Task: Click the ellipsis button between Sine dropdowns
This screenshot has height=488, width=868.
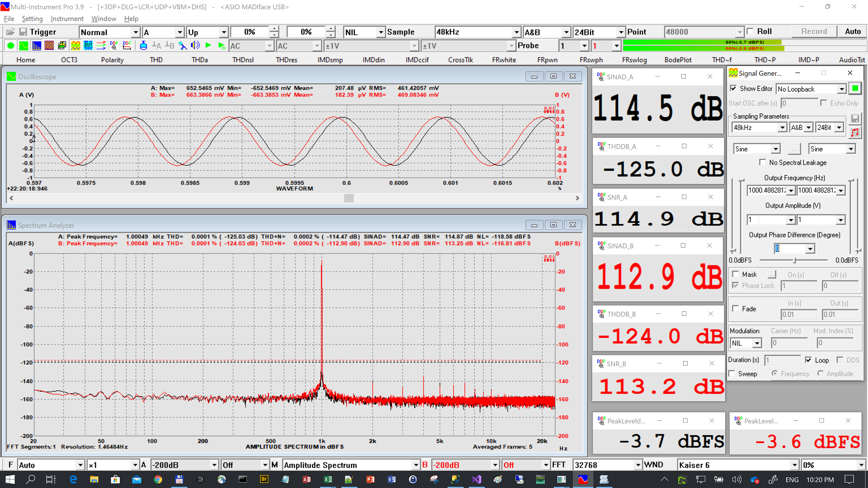Action: pos(794,149)
